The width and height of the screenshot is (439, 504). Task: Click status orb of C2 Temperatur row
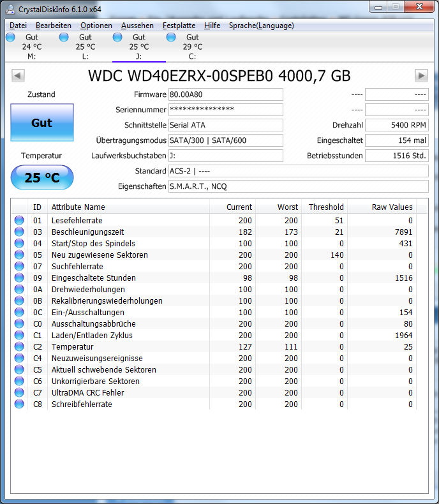(19, 346)
